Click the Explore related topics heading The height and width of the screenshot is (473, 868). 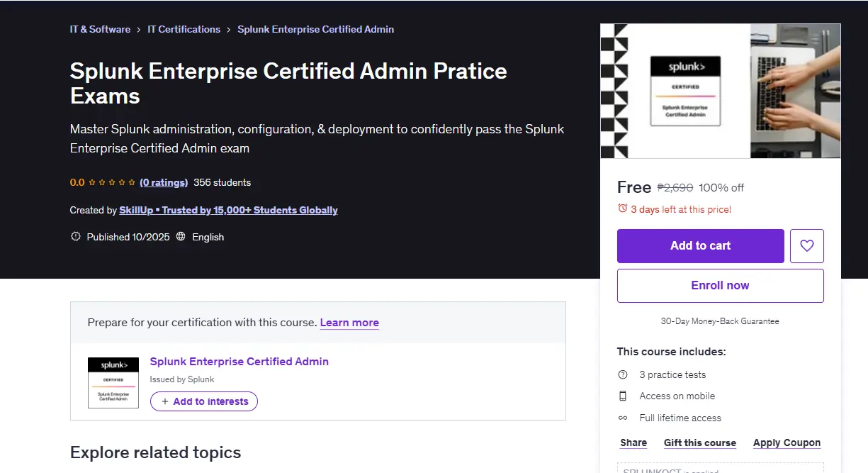(x=156, y=452)
